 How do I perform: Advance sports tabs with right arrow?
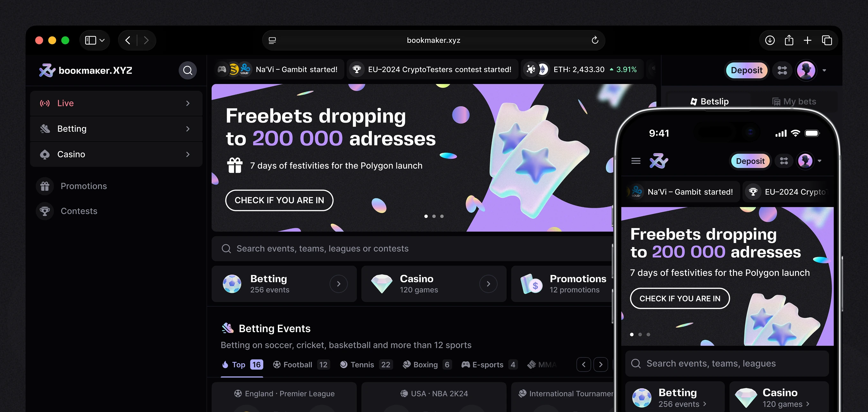point(601,364)
